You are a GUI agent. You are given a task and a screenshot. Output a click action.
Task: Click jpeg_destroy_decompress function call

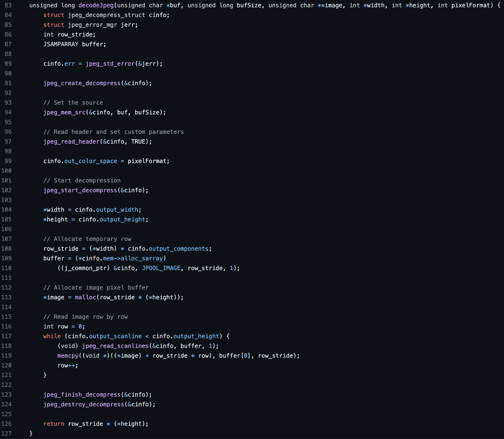coord(84,404)
